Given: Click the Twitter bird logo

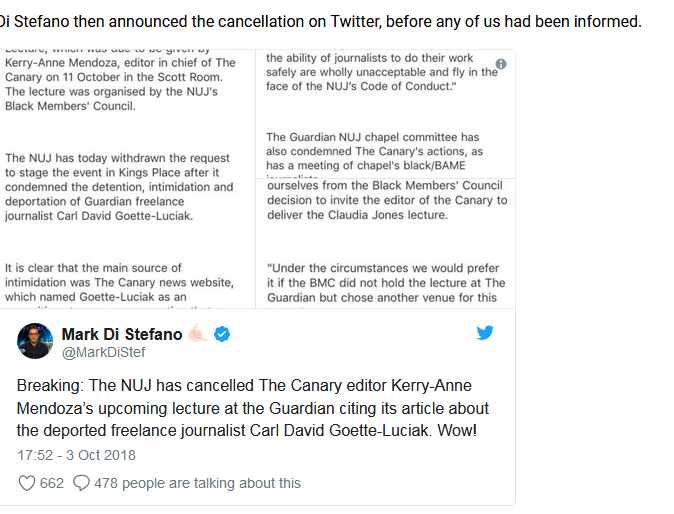Looking at the screenshot, I should (485, 333).
